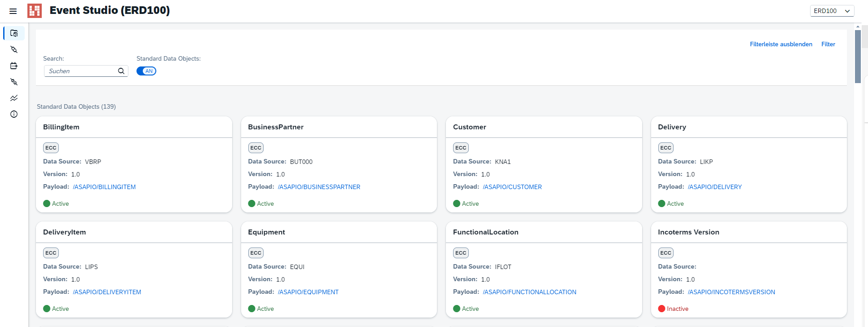The image size is (868, 327).
Task: Click green Active status on BusinessPartner
Action: pyautogui.click(x=261, y=203)
